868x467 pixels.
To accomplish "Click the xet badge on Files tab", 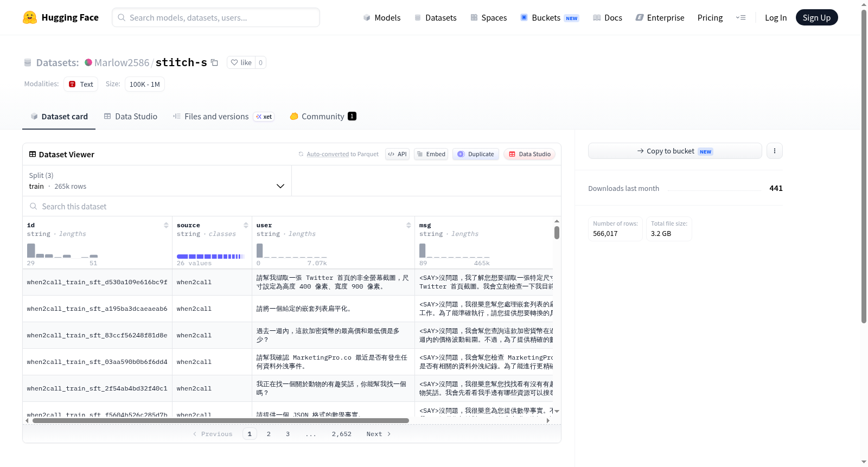I will (264, 117).
